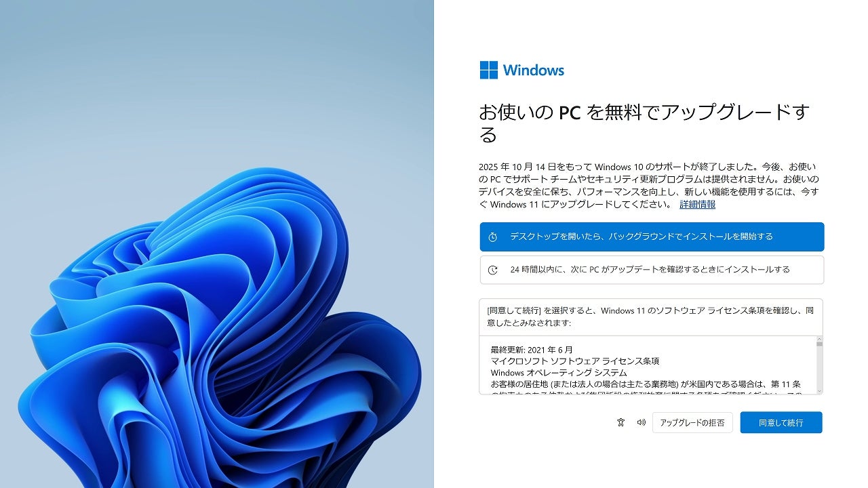Click the stopwatch icon on the background install option

pyautogui.click(x=493, y=237)
